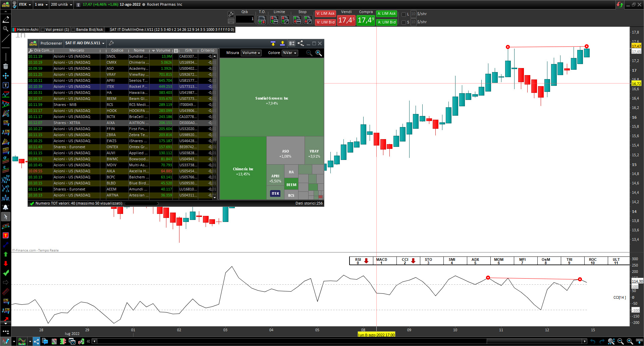Open the $AT IT AIO DIV.S.V11 screener dropdown
644x346 pixels.
pos(85,43)
